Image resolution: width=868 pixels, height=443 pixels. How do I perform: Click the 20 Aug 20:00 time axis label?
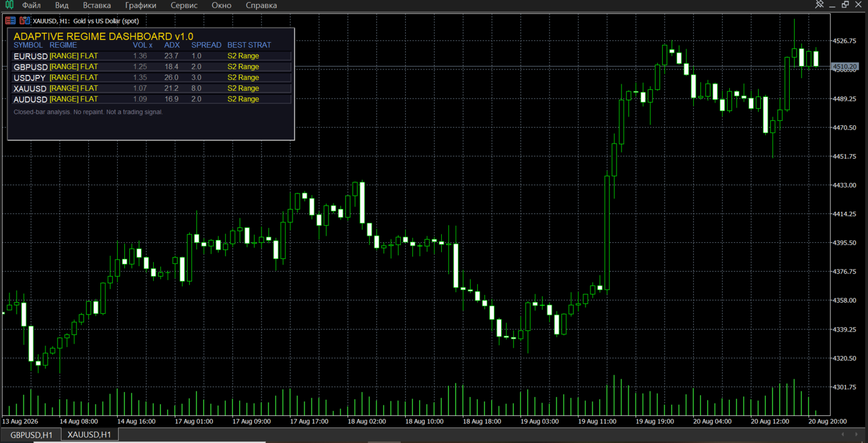827,421
